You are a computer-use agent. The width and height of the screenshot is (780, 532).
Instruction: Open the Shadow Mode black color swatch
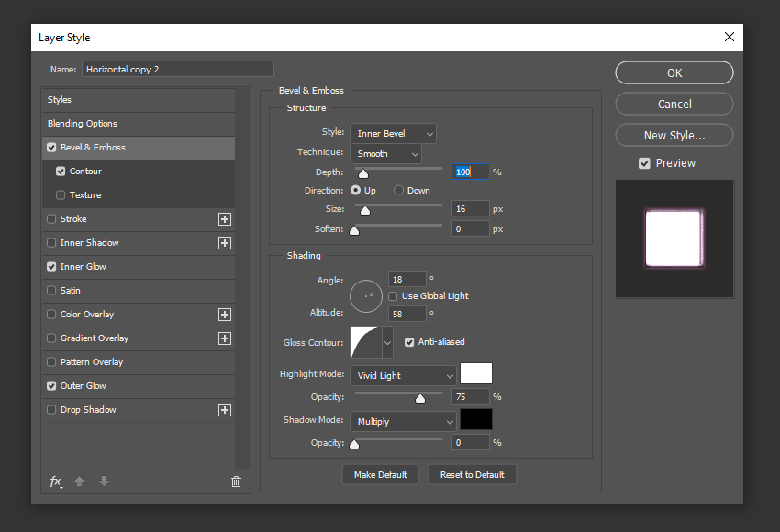click(x=475, y=419)
